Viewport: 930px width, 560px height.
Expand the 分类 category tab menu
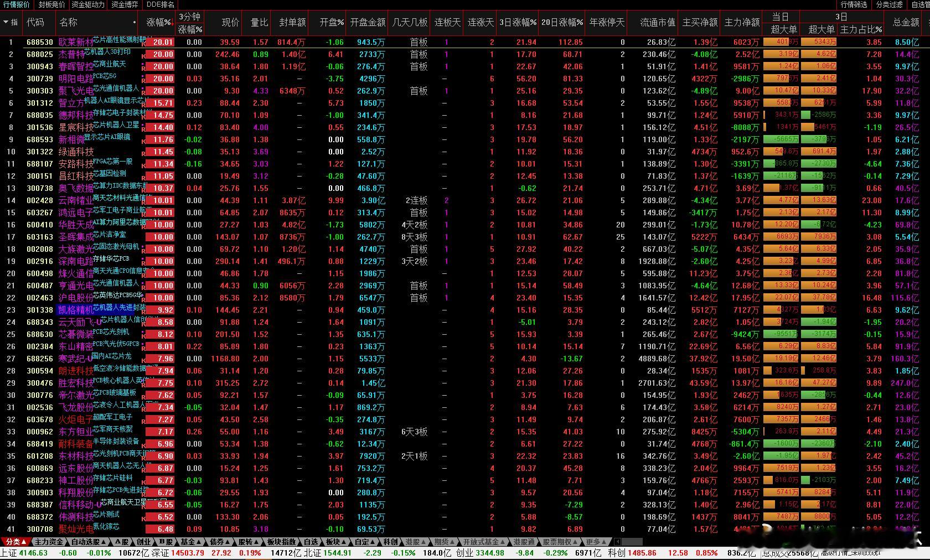point(15,542)
